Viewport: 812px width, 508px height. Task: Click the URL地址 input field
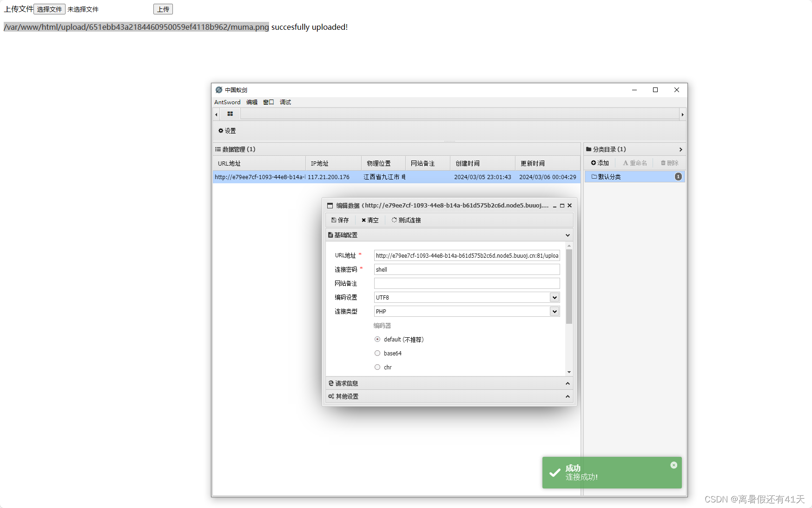(467, 255)
